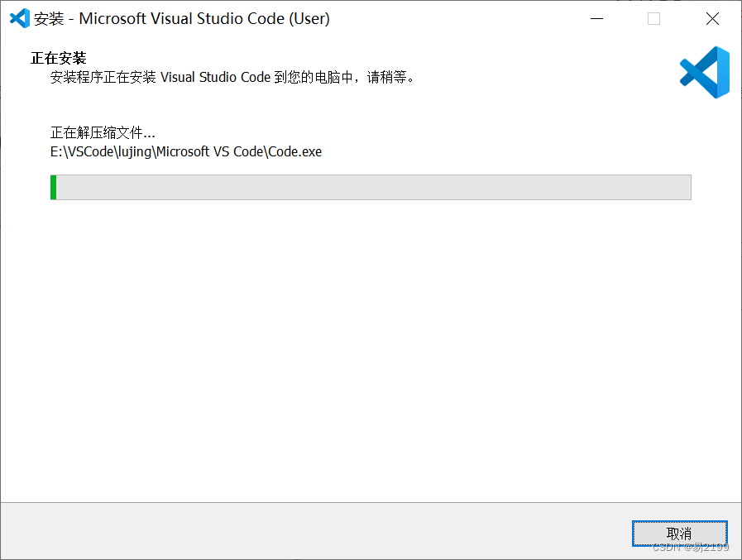Click the large Visual Studio Code logo
The image size is (742, 560).
705,72
